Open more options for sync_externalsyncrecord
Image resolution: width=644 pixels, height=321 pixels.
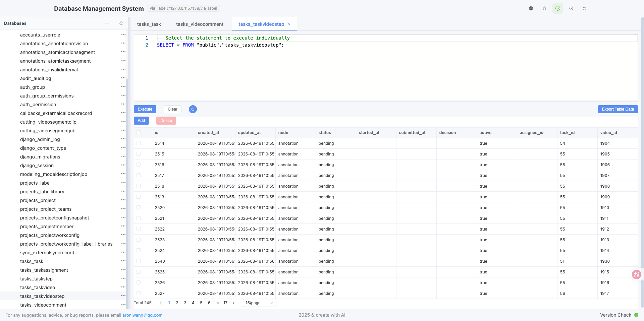[123, 252]
